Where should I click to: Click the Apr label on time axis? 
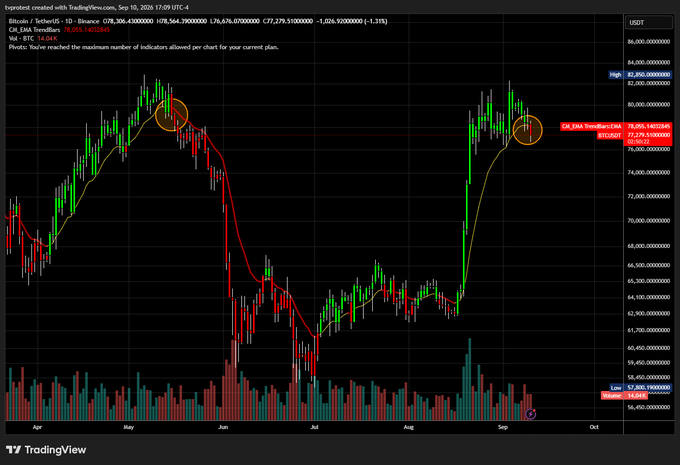pyautogui.click(x=37, y=427)
